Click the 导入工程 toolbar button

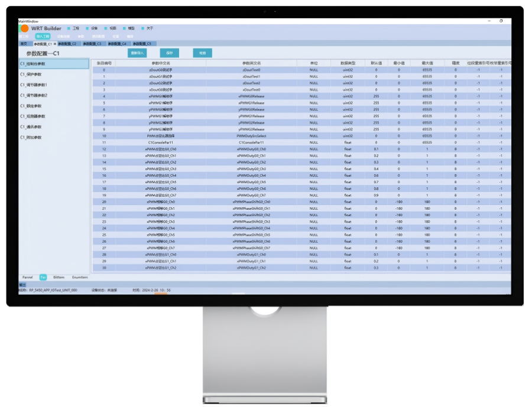pos(43,36)
